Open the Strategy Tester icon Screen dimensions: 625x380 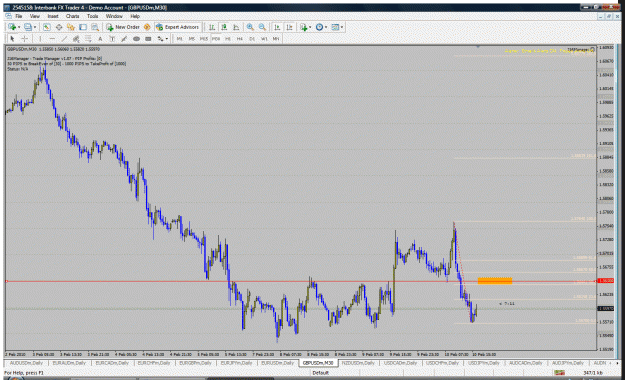tap(95, 27)
